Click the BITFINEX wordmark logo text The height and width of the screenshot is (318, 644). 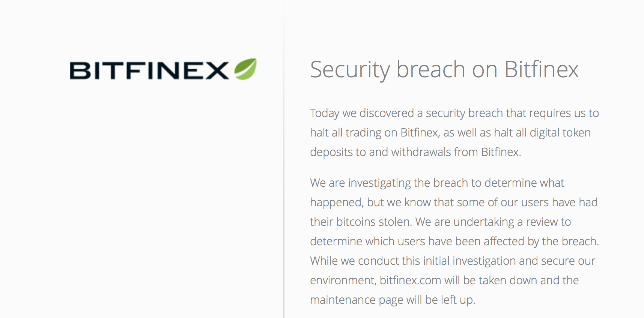pos(149,70)
